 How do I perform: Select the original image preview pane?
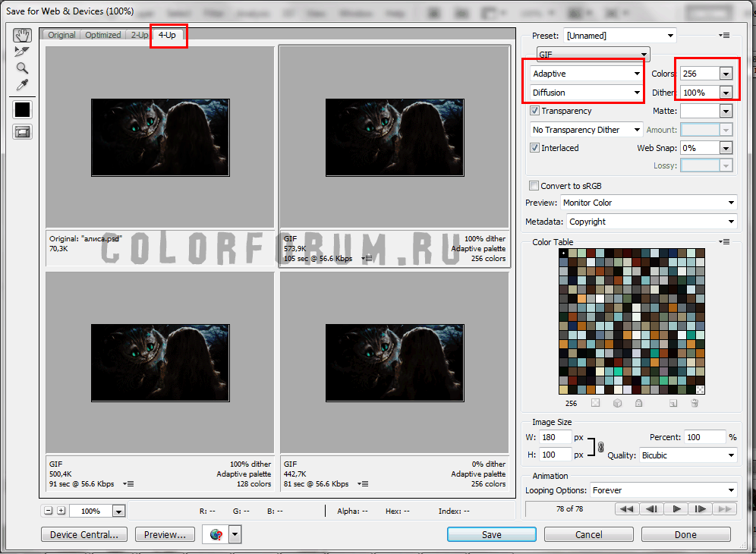tap(159, 137)
